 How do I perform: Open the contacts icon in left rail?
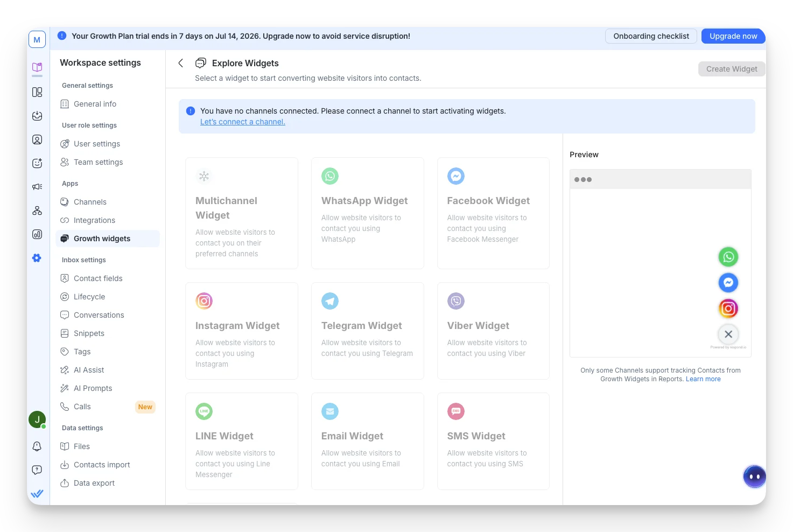(37, 139)
